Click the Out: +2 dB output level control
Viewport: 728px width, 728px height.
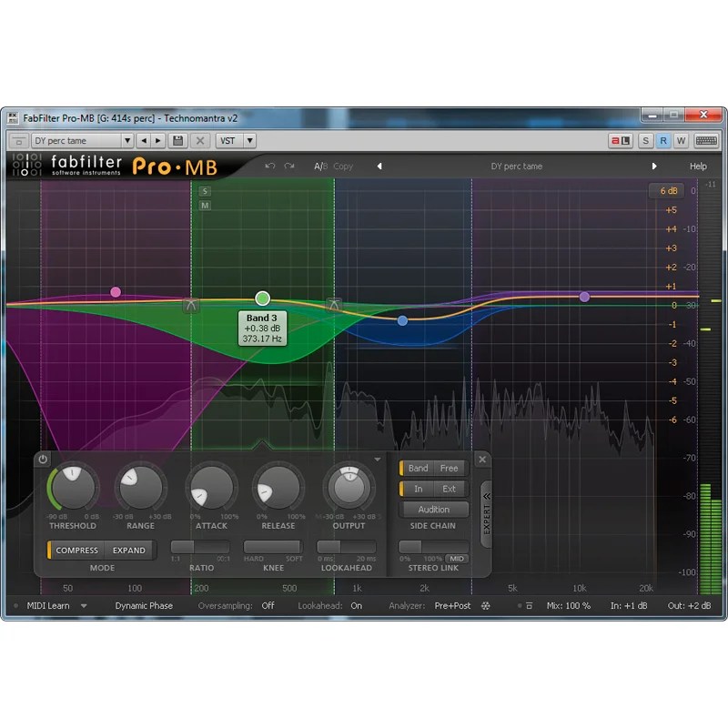(689, 606)
